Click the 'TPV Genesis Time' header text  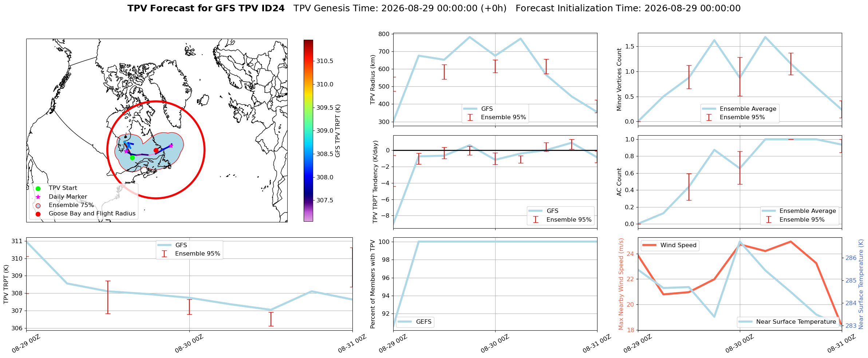pyautogui.click(x=400, y=8)
